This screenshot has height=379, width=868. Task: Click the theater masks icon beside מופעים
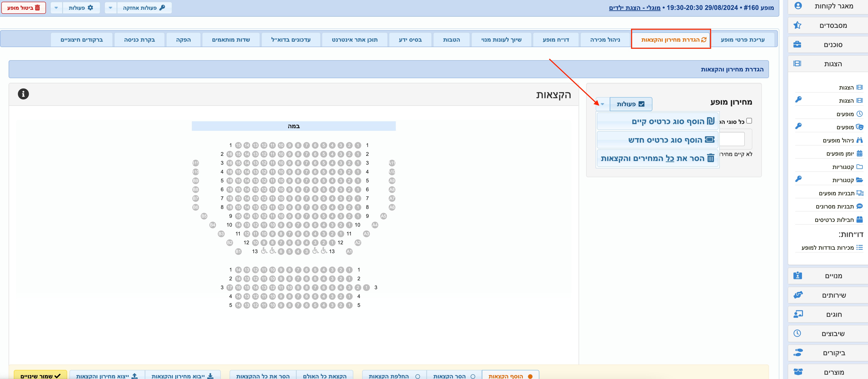860,127
